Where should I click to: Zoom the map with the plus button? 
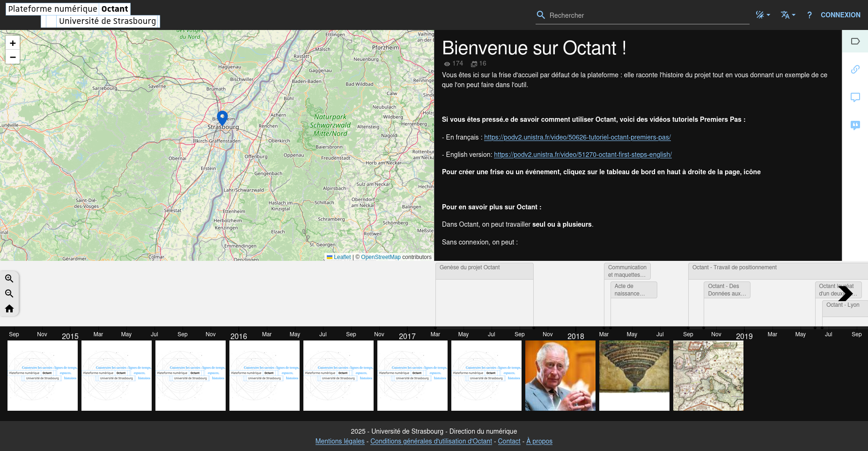13,43
